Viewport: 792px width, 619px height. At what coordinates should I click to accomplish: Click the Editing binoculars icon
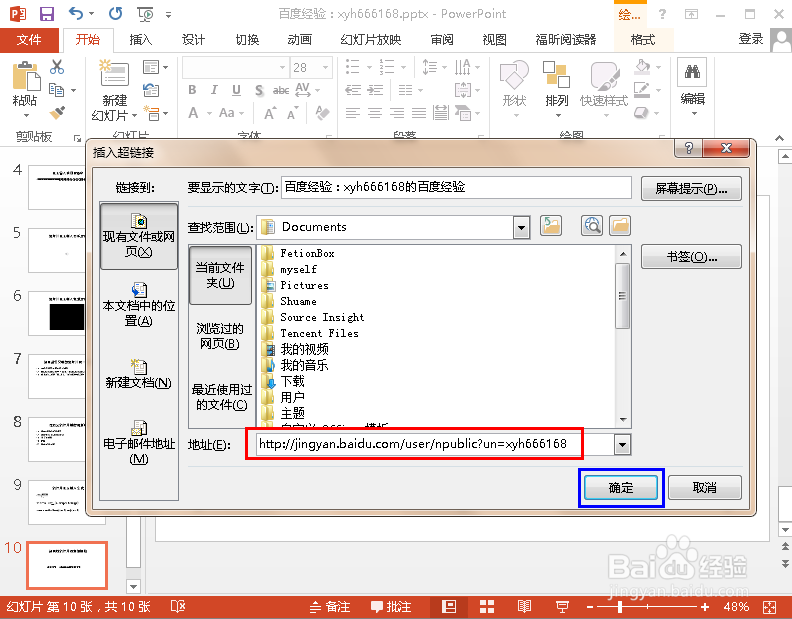(x=692, y=72)
